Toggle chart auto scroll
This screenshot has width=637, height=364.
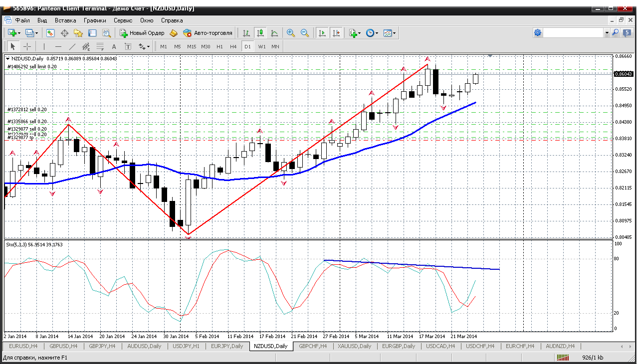pos(322,33)
